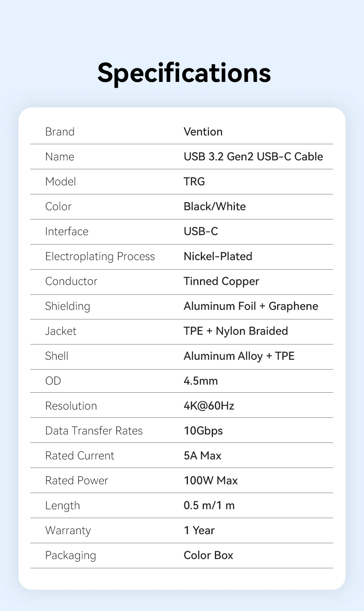Click the Data Transfer Rates label
This screenshot has height=611, width=364.
pos(94,431)
